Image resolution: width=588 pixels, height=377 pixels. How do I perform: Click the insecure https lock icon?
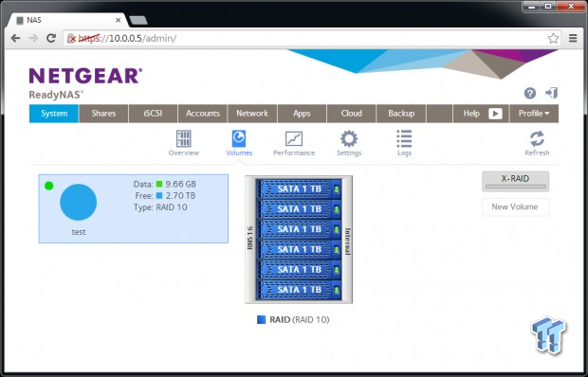71,38
